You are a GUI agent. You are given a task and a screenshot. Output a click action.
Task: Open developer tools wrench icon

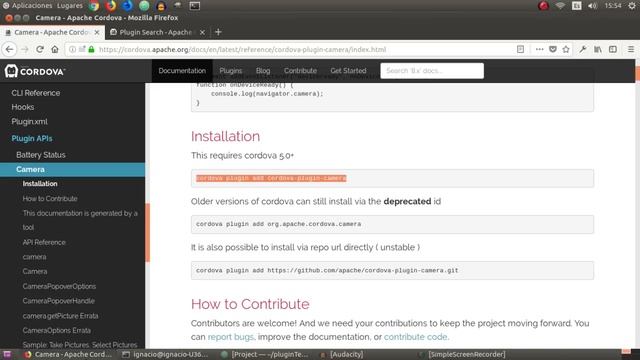(583, 49)
